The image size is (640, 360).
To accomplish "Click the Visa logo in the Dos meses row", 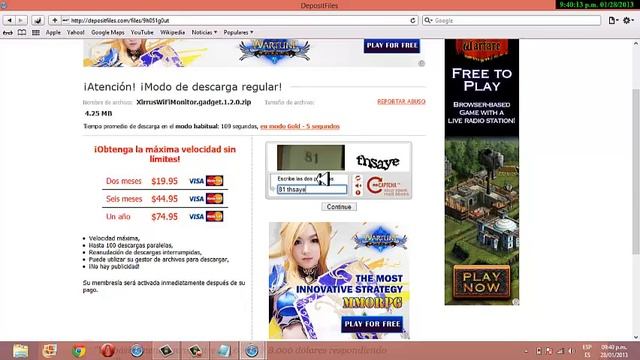I will point(196,181).
